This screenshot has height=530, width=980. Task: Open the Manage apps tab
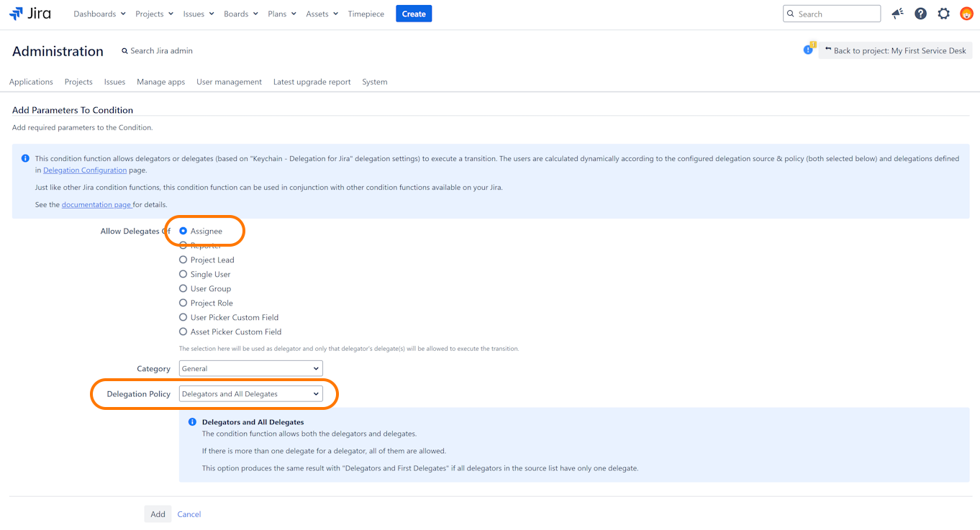(x=160, y=82)
